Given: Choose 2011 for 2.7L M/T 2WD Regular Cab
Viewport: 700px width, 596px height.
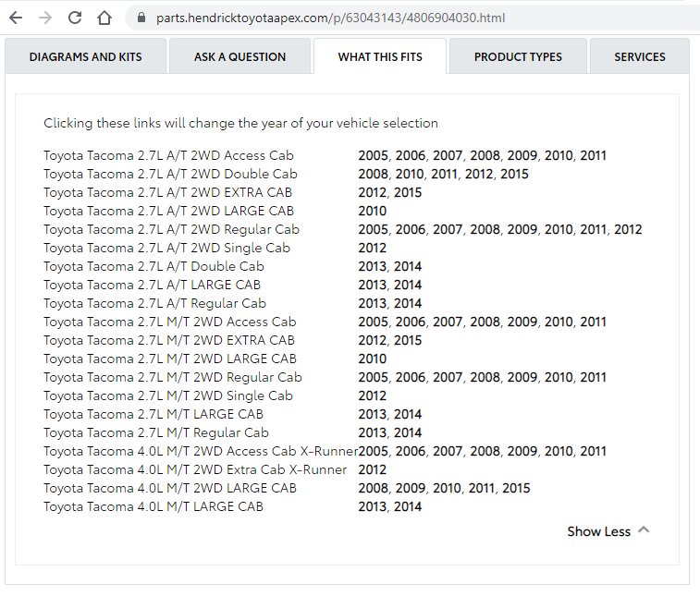Looking at the screenshot, I should click(x=593, y=378).
